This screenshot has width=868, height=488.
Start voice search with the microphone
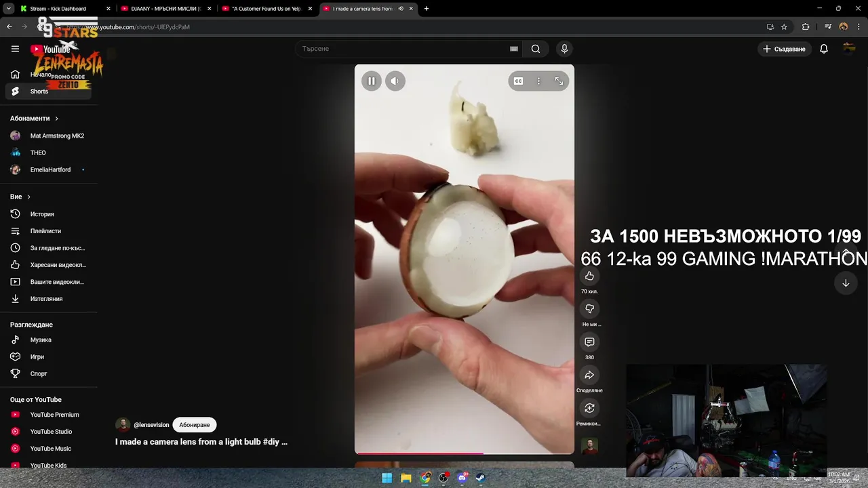(564, 49)
